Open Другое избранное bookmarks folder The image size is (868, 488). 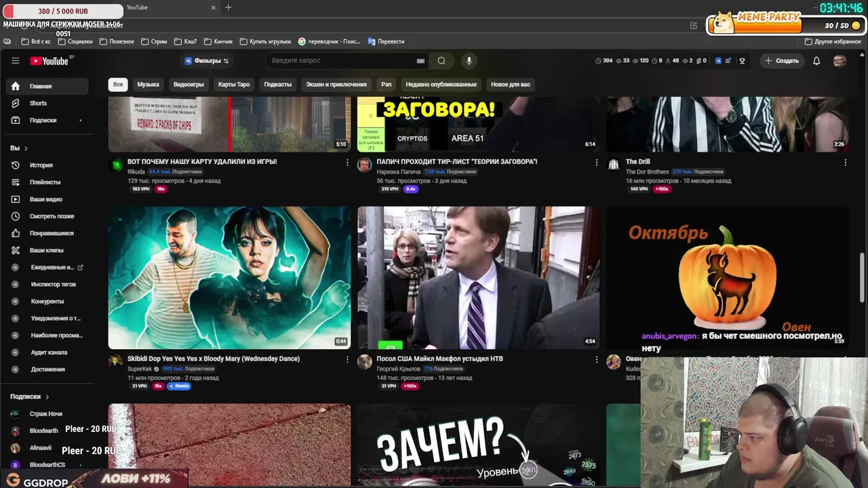coord(833,41)
